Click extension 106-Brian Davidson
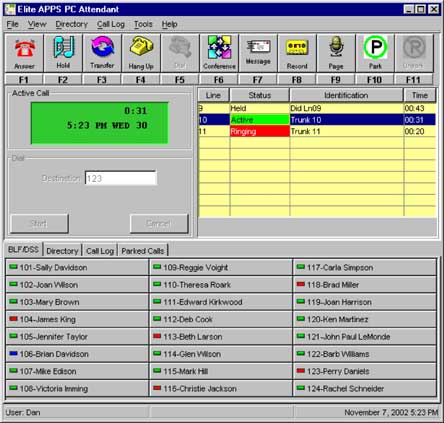Screen dimensions: 444x423 77,354
